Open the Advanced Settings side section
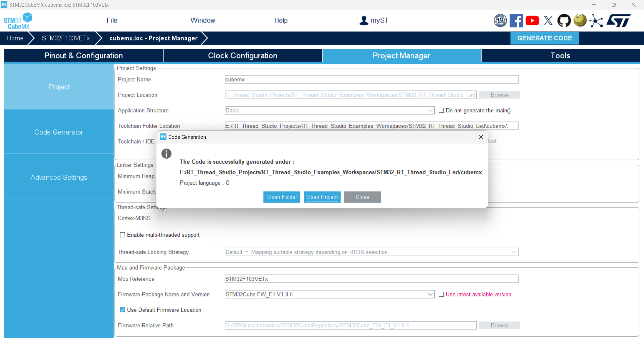Image resolution: width=644 pixels, height=341 pixels. [x=59, y=177]
